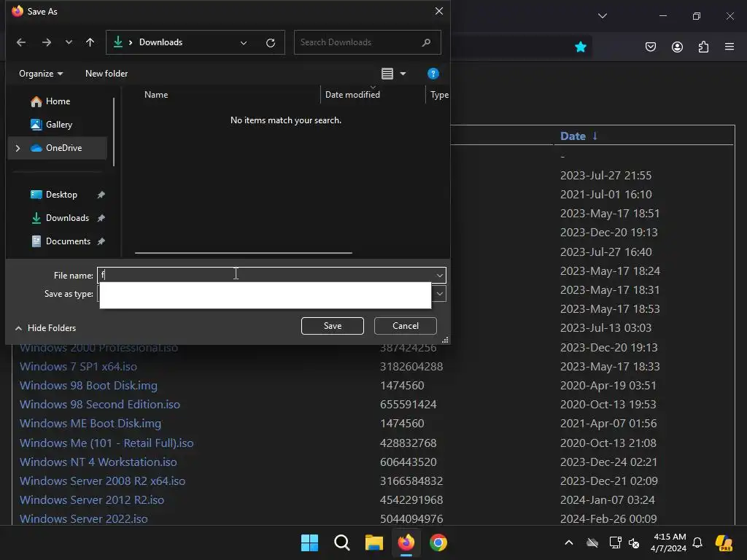Open Windows 7 SP1 x64.iso link
The image size is (747, 560).
click(78, 366)
